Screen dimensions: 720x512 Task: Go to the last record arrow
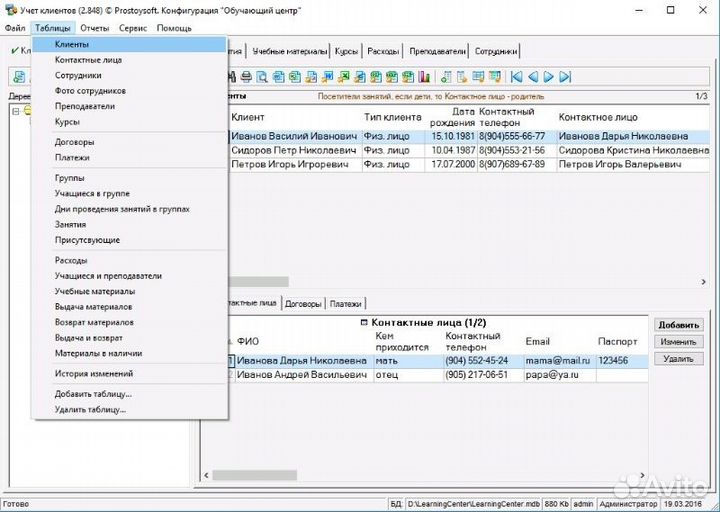click(x=565, y=77)
